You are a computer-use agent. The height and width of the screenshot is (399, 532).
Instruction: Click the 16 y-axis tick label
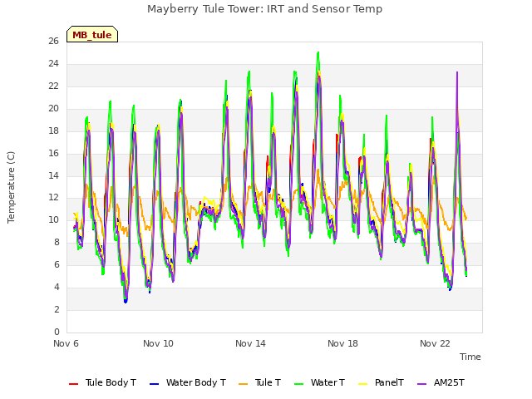(x=53, y=153)
